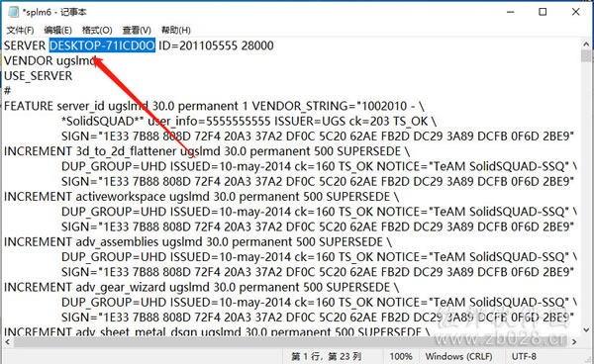Click the window title *splm6 - 记事本
The image size is (594, 364).
[x=54, y=12]
